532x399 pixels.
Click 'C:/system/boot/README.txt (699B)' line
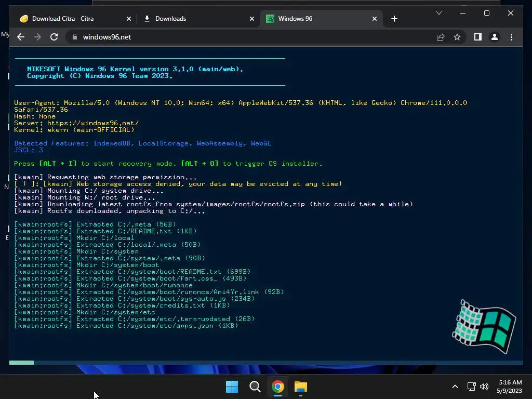tap(132, 271)
